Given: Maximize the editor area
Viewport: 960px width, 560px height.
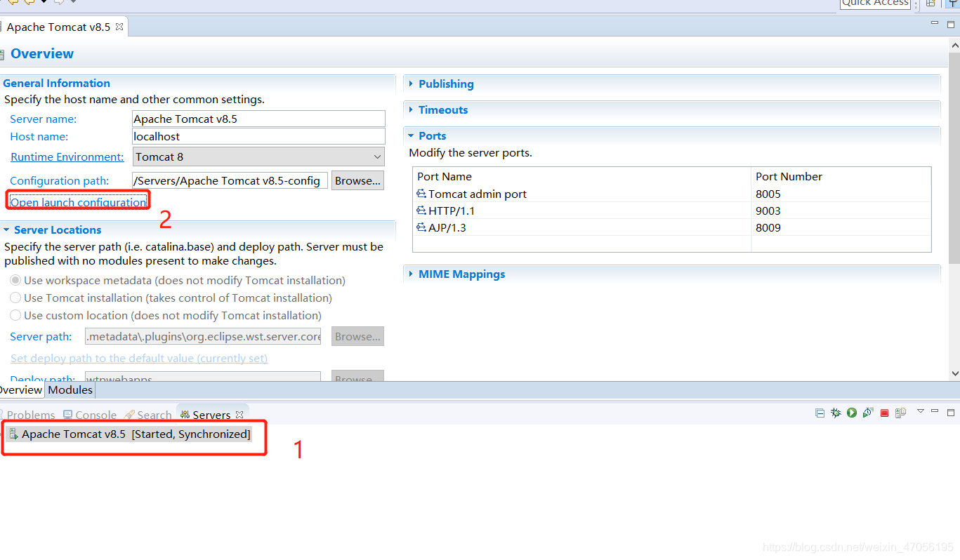Looking at the screenshot, I should click(x=951, y=24).
